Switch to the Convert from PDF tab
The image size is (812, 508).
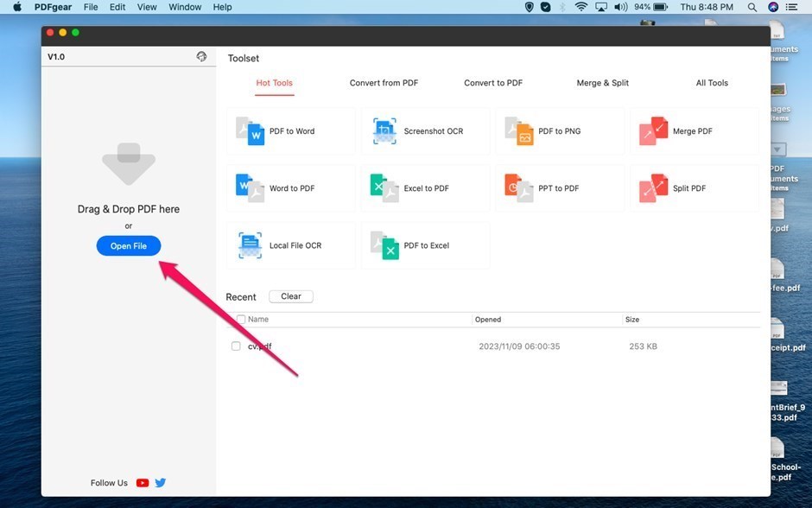[384, 83]
